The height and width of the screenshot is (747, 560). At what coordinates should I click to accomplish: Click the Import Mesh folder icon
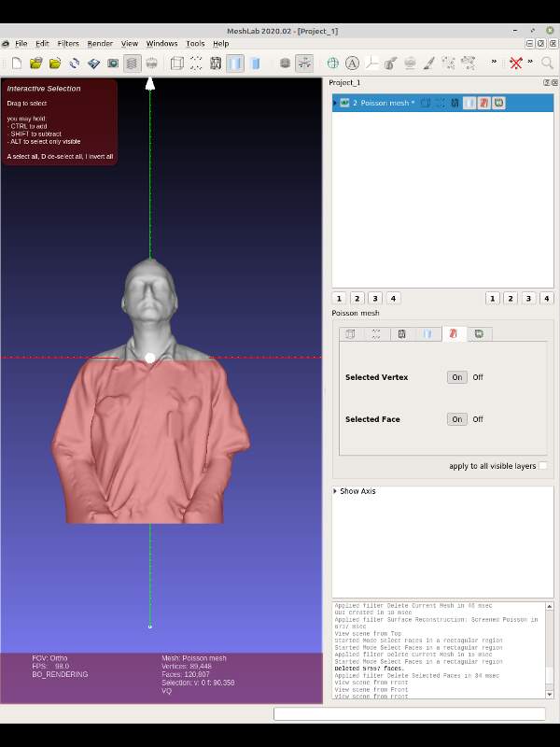55,63
